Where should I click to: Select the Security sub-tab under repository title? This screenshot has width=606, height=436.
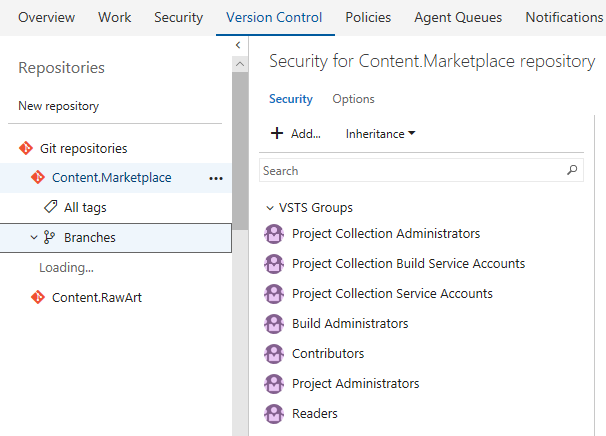coord(291,99)
